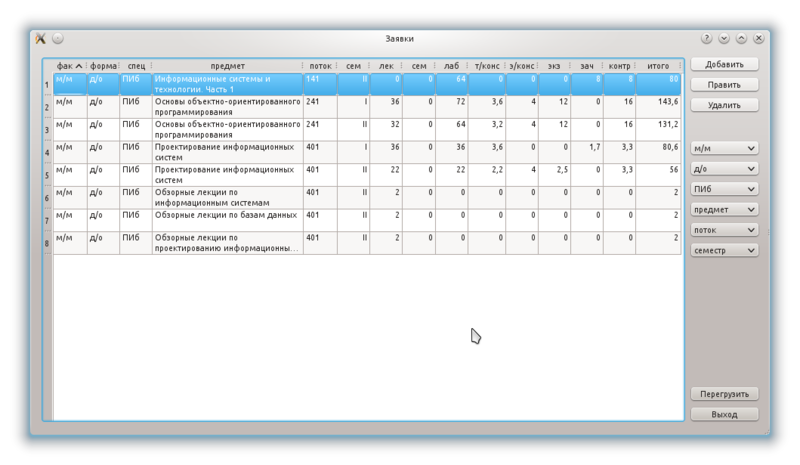Select 'Обзорные лекции по проектированию информационны…' cell
This screenshot has width=800, height=465.
pyautogui.click(x=228, y=243)
